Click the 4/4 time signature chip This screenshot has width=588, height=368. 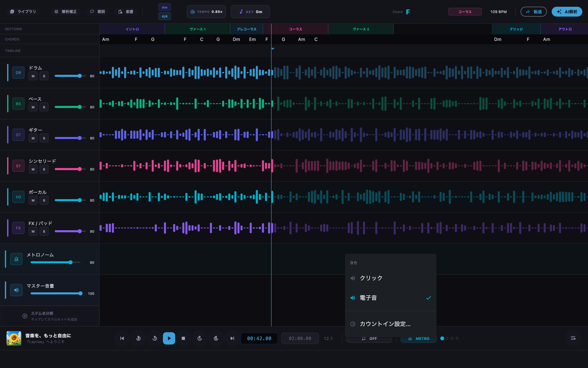pos(165,16)
